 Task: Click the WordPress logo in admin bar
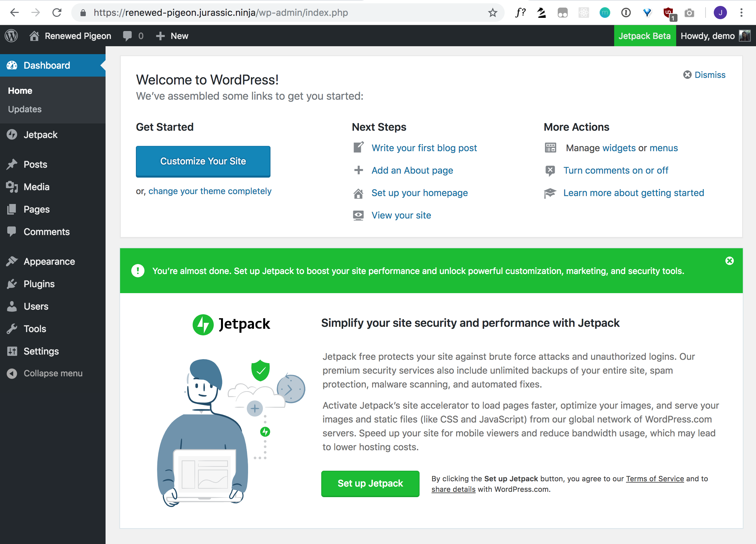(x=11, y=36)
